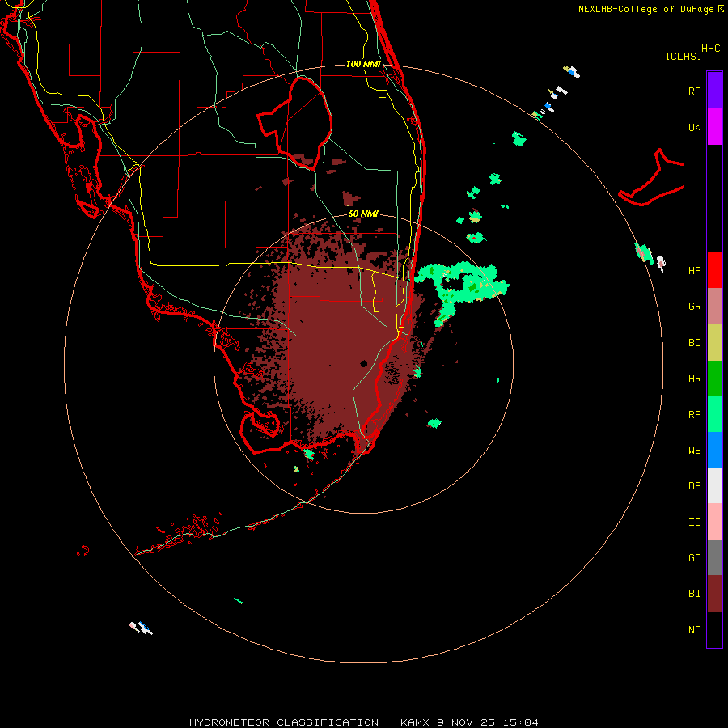The height and width of the screenshot is (728, 728).
Task: Click the HHC product label
Action: point(710,49)
